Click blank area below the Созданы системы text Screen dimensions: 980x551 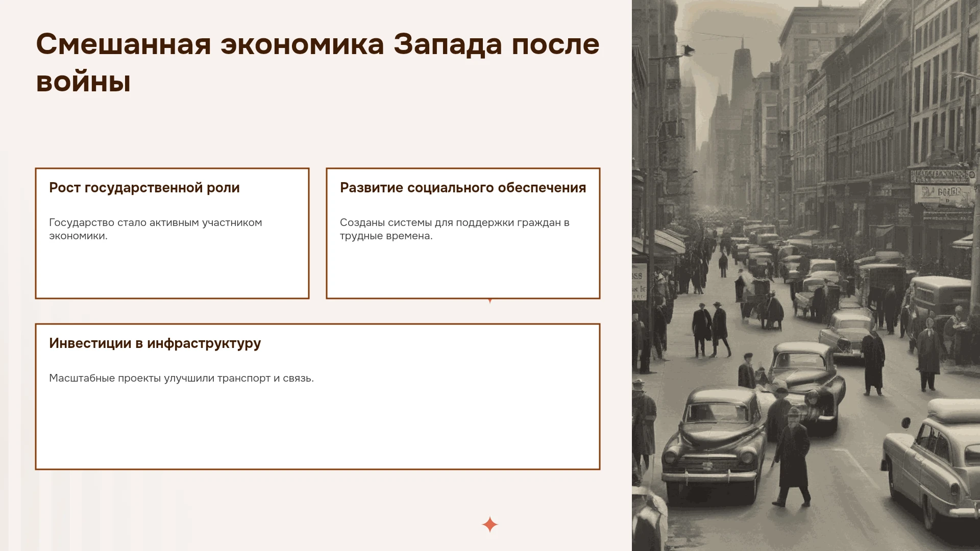pyautogui.click(x=463, y=270)
